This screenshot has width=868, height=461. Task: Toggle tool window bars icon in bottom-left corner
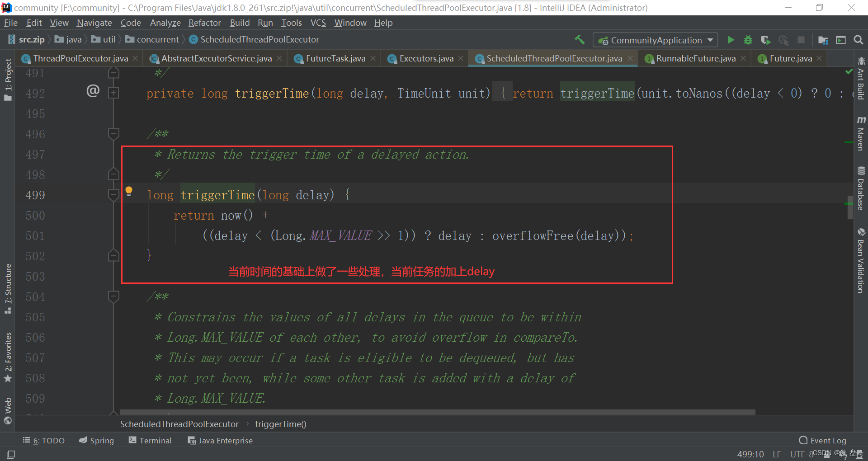click(11, 454)
